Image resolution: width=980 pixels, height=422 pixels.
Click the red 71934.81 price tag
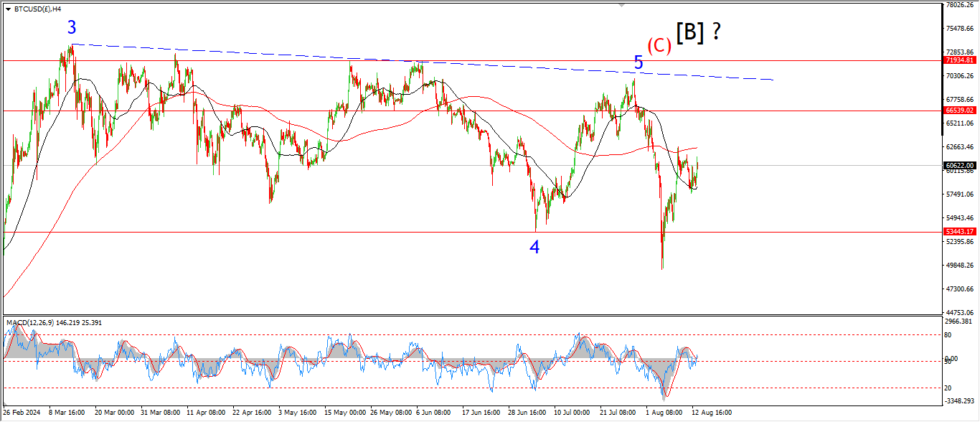[x=959, y=61]
